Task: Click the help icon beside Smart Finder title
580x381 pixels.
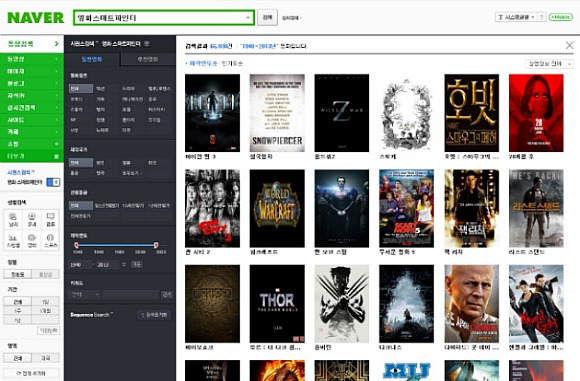Action: pyautogui.click(x=147, y=44)
